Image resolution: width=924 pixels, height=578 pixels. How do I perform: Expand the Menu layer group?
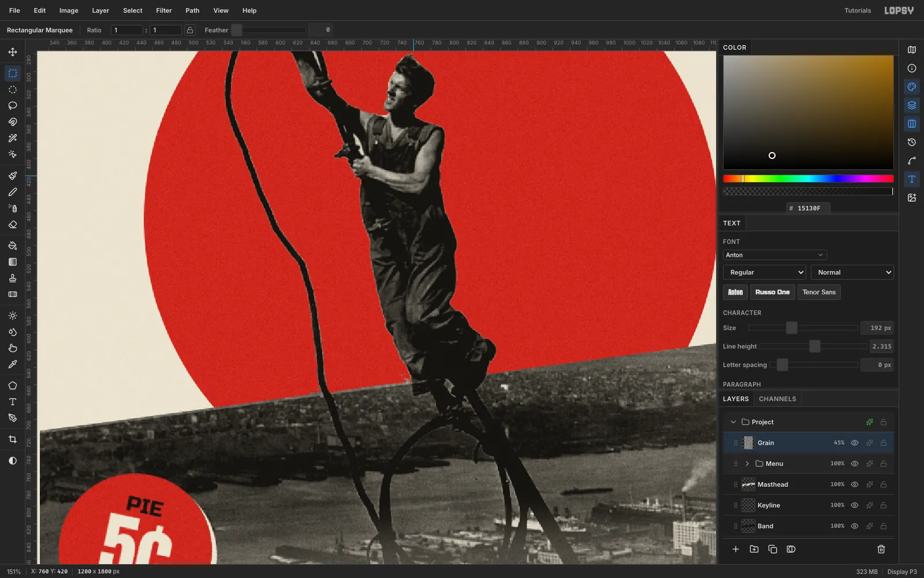747,464
